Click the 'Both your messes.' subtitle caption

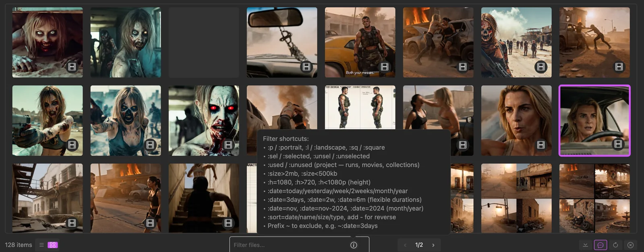tap(360, 73)
